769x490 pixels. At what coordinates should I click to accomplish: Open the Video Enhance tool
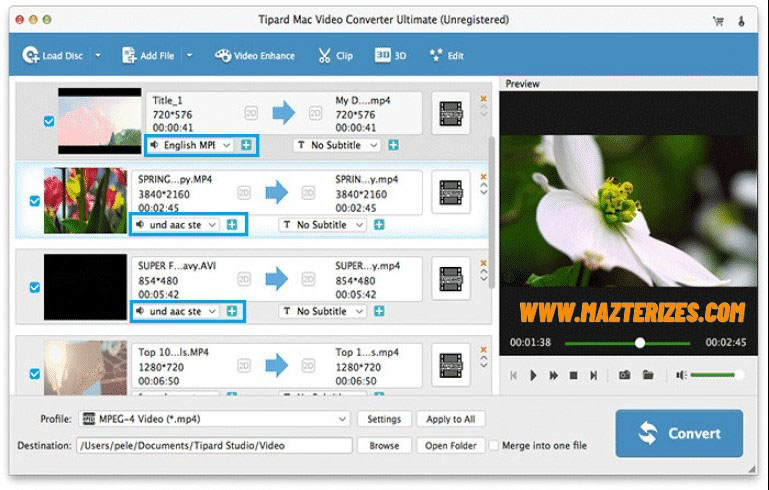tap(255, 55)
